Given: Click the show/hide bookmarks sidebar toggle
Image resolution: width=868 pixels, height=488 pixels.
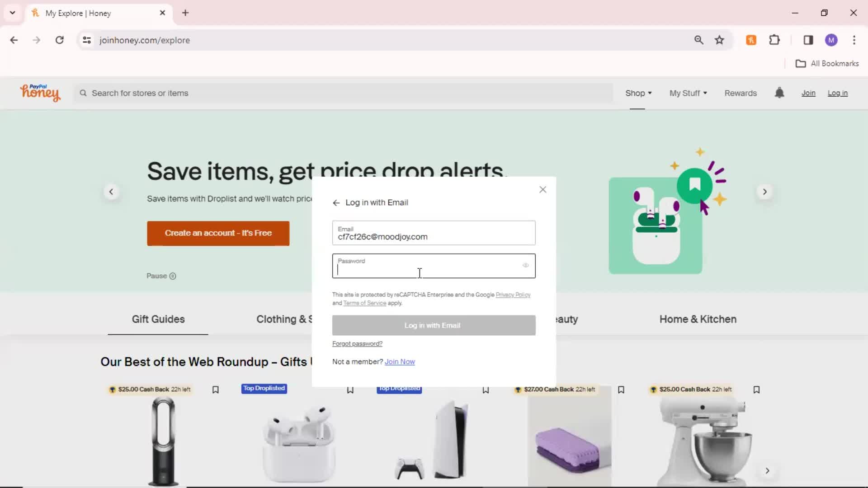Looking at the screenshot, I should pos(808,40).
